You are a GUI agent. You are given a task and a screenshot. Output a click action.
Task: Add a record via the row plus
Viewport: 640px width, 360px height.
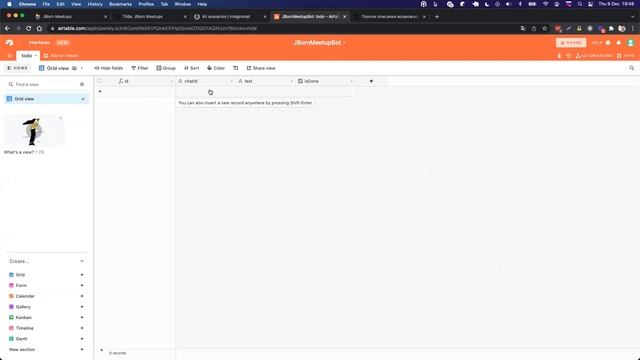100,91
